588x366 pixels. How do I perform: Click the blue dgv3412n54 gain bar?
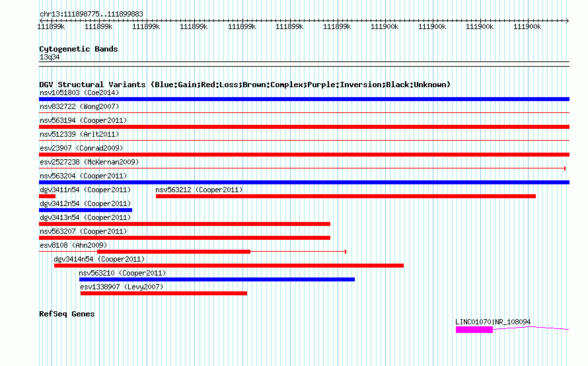[85, 210]
